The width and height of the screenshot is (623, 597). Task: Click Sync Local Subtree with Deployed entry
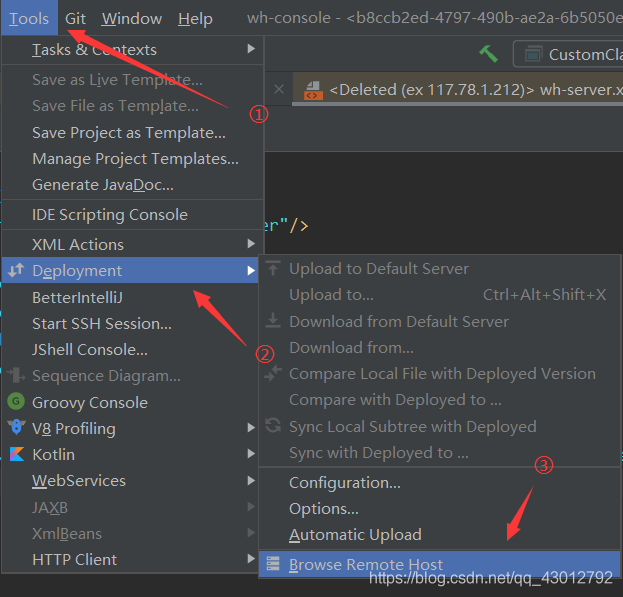[x=439, y=427]
